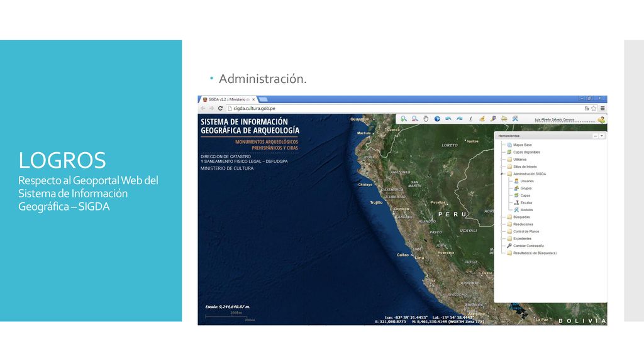The image size is (644, 362).
Task: Open the Herramientas panel dropdown arrow
Action: [602, 136]
